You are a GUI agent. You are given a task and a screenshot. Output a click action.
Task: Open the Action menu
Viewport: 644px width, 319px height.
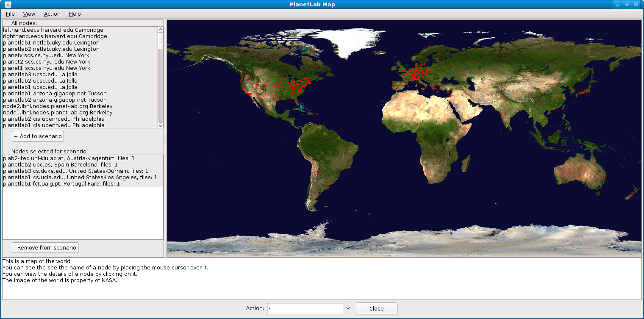coord(52,14)
